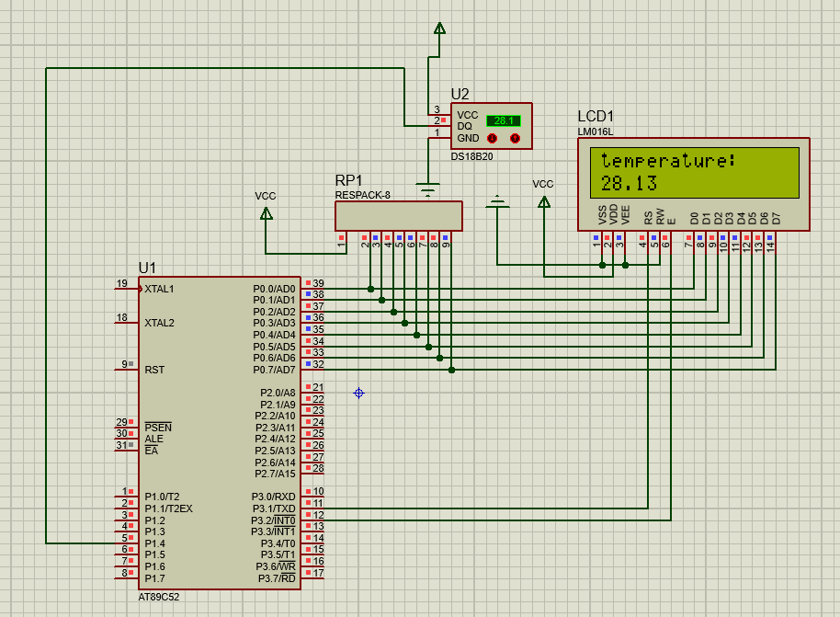Click the P1.4 pin label on U1

pyautogui.click(x=154, y=543)
